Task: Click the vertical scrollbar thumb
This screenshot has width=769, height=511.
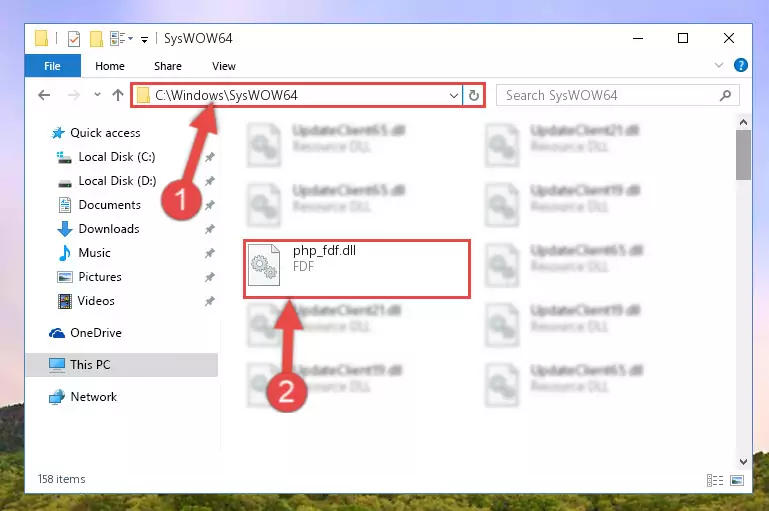Action: [x=743, y=155]
